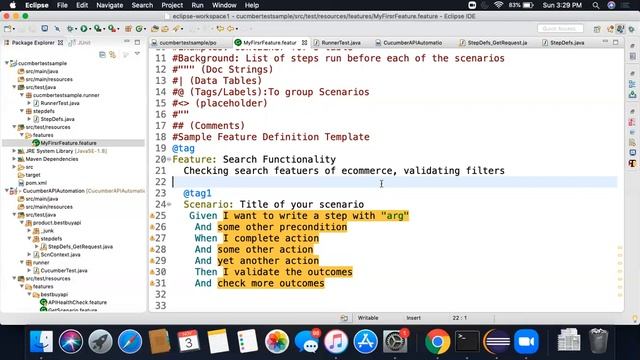Image resolution: width=640 pixels, height=360 pixels.
Task: Toggle code folding on Scenario line 24
Action: (169, 204)
